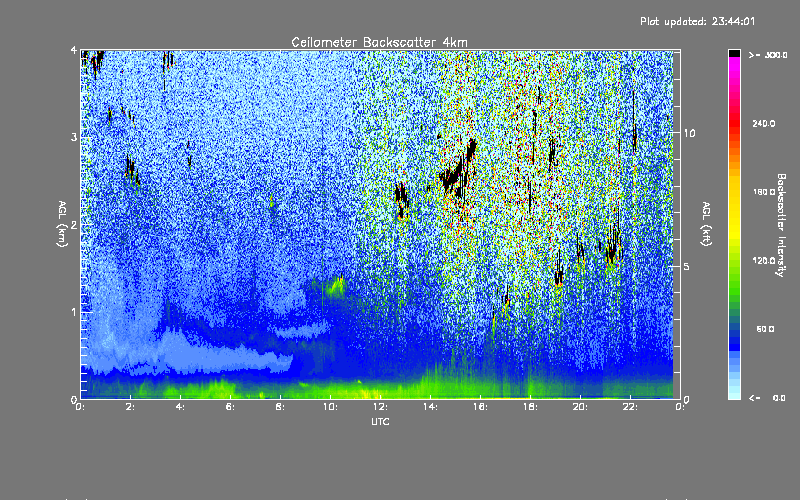Click the black swatch atop the colorbar
Screen dimensions: 800x500
tap(734, 53)
